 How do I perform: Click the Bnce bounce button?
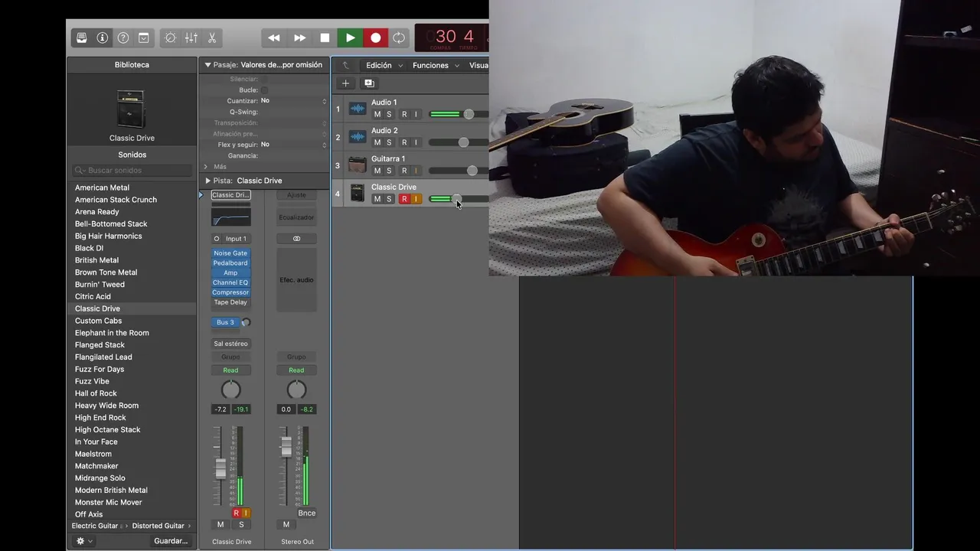[x=306, y=513]
